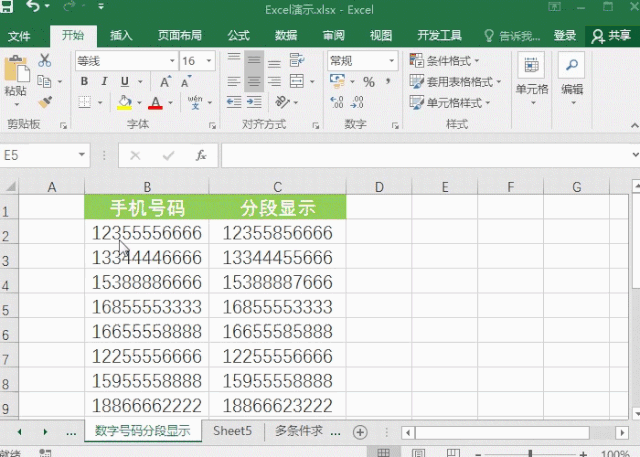Click the Increase Indent icon
The image size is (640, 457).
[x=254, y=102]
